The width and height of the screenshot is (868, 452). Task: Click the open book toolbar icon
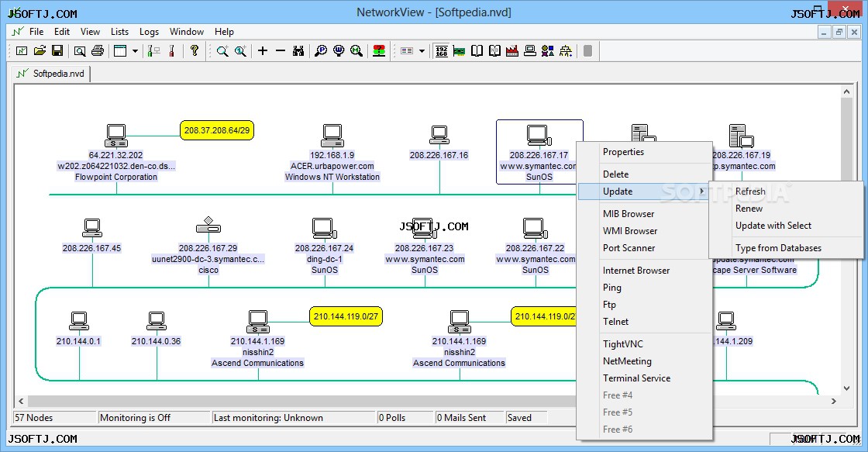477,51
